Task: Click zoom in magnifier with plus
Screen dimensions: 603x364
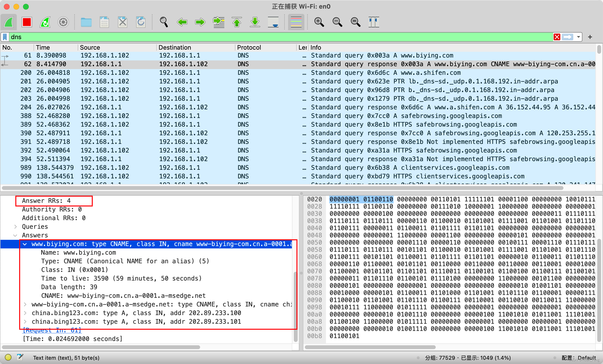Action: tap(319, 22)
